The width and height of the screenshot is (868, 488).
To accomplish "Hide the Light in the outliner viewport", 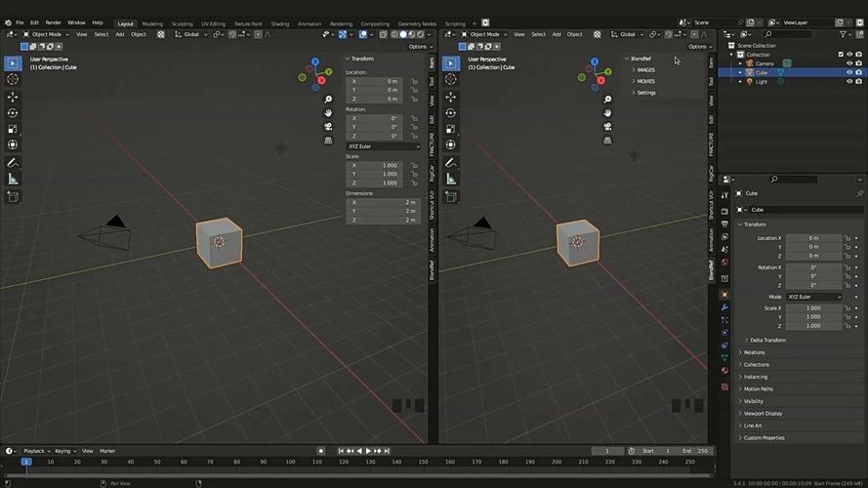I will click(849, 81).
